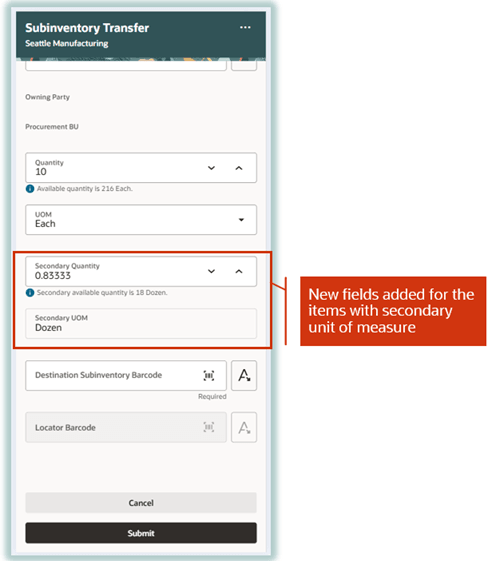Click the Secondary UOM Dozen field
Viewport: 488px width, 561px height.
coord(141,323)
